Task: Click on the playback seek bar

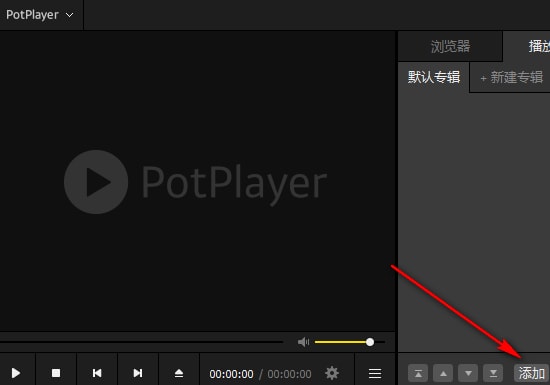Action: (141, 342)
